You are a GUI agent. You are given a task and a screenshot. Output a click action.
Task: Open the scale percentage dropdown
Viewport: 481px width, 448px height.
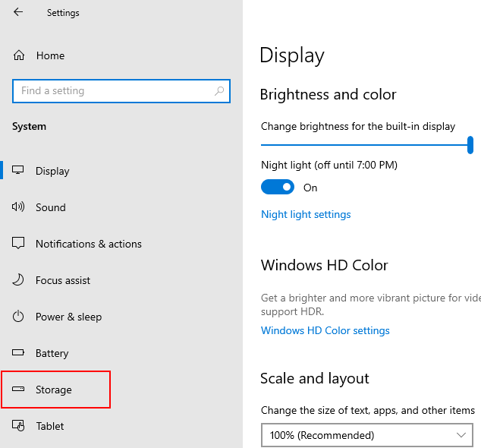pos(367,435)
